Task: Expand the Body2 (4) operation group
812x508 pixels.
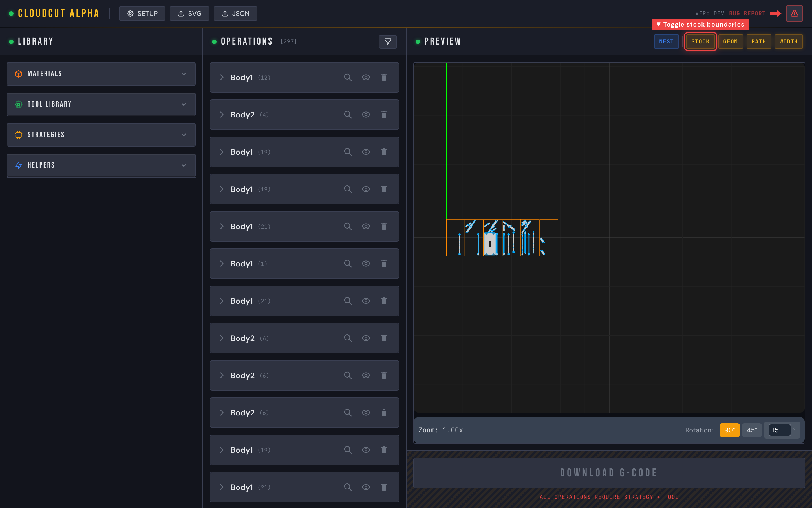Action: (x=221, y=115)
